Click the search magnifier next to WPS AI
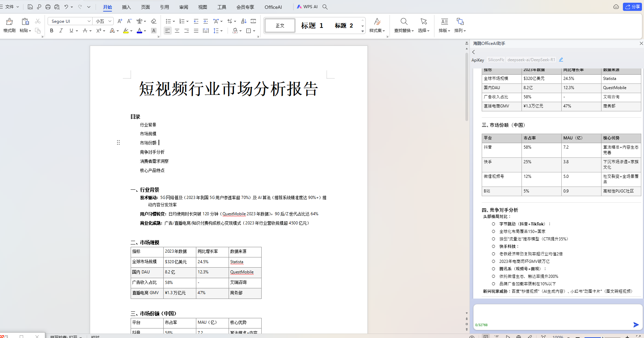The height and width of the screenshot is (338, 644). pos(325,7)
